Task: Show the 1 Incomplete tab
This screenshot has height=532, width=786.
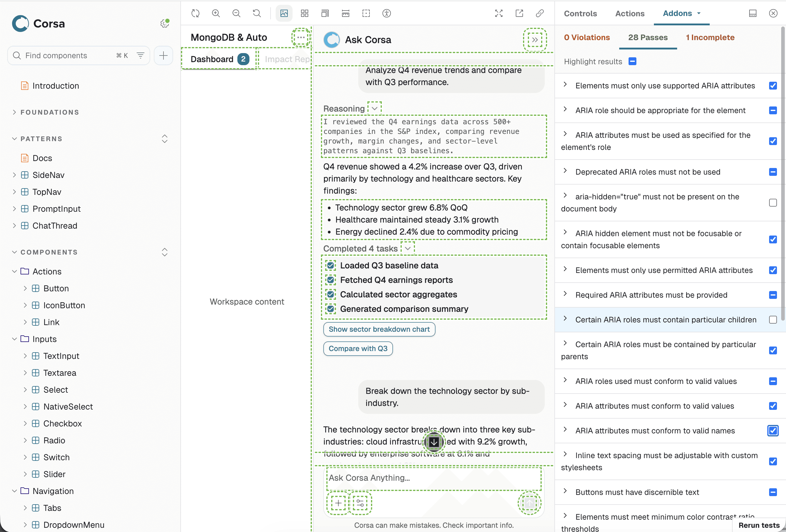Action: click(x=710, y=37)
